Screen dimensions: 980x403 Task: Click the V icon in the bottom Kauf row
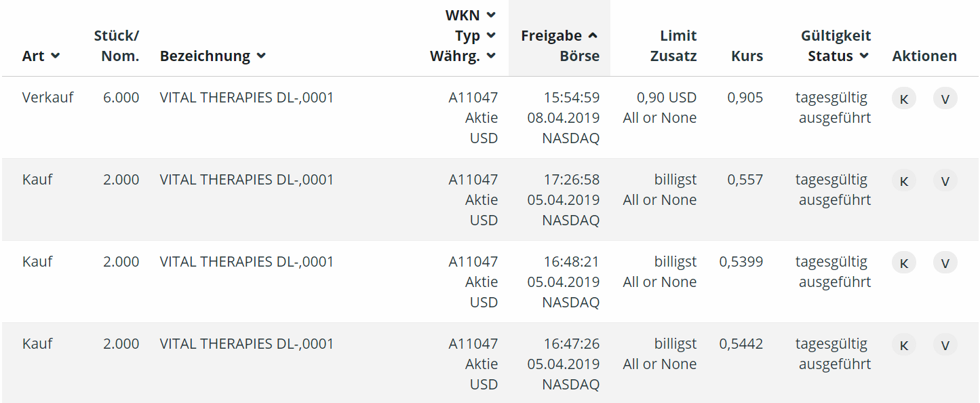[x=945, y=345]
